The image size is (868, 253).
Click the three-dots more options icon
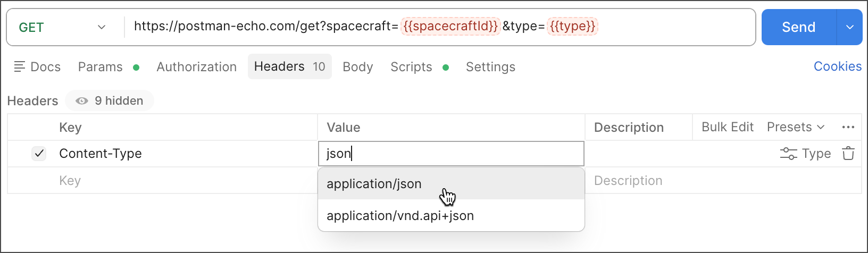(x=848, y=127)
